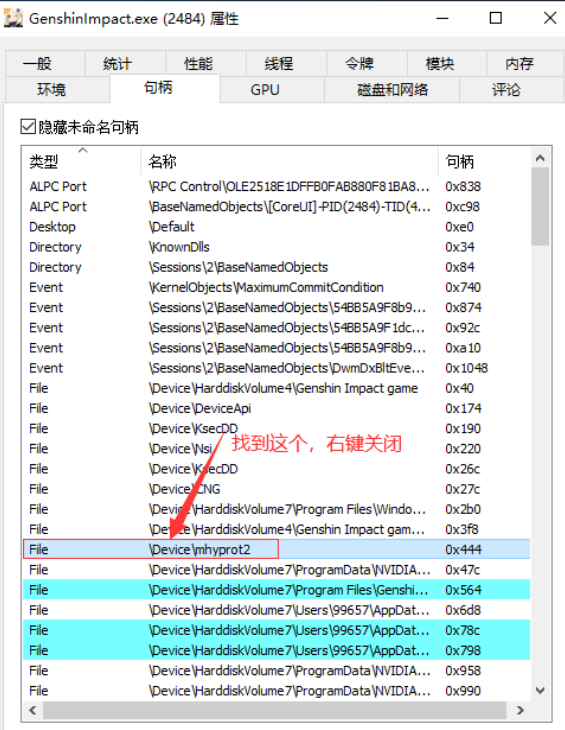Select the \Device\KsecDD row with handle 0x190
Viewport: 565px width, 730px height.
tap(276, 428)
